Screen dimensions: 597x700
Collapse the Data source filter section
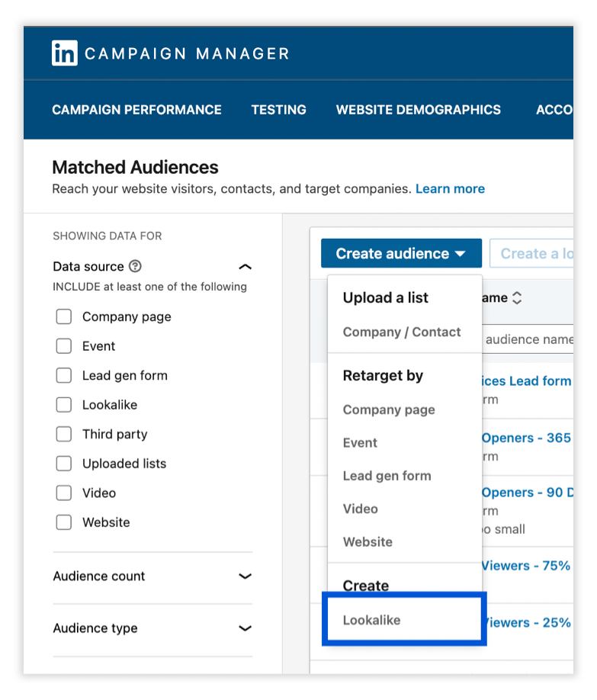pyautogui.click(x=246, y=267)
